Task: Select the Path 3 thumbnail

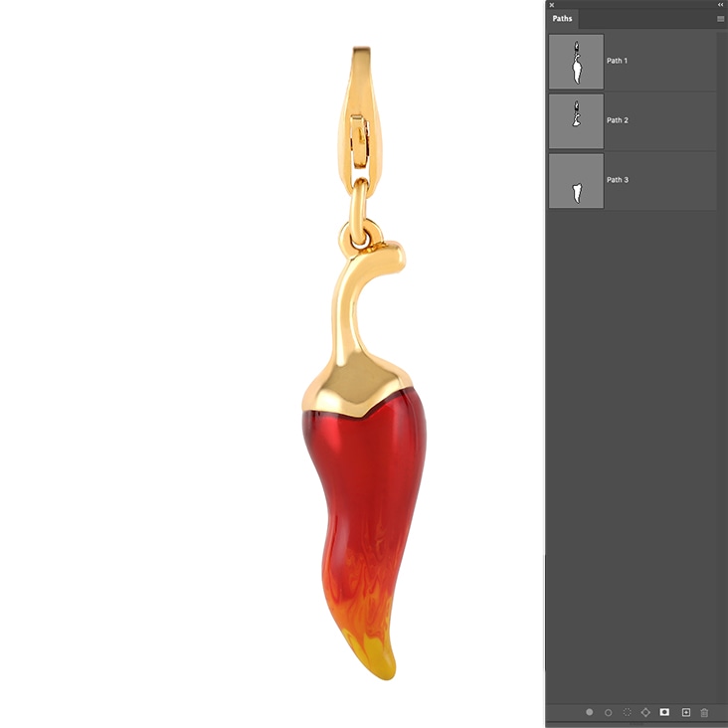Action: [576, 181]
